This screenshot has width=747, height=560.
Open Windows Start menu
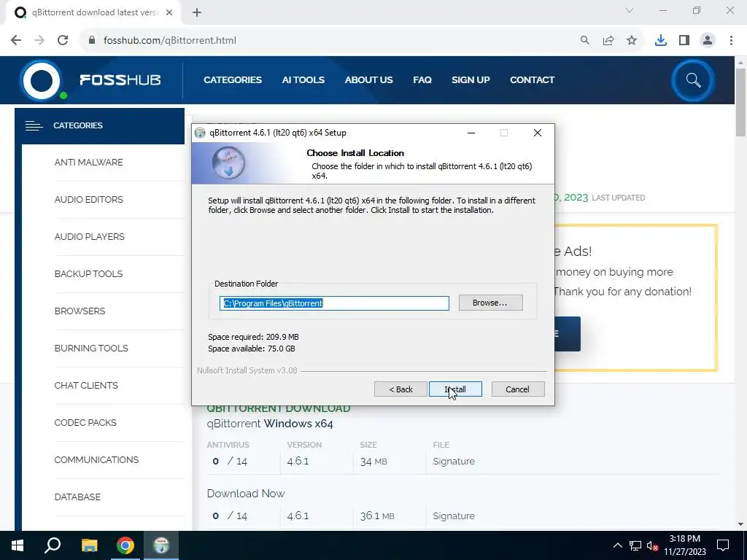coord(18,545)
